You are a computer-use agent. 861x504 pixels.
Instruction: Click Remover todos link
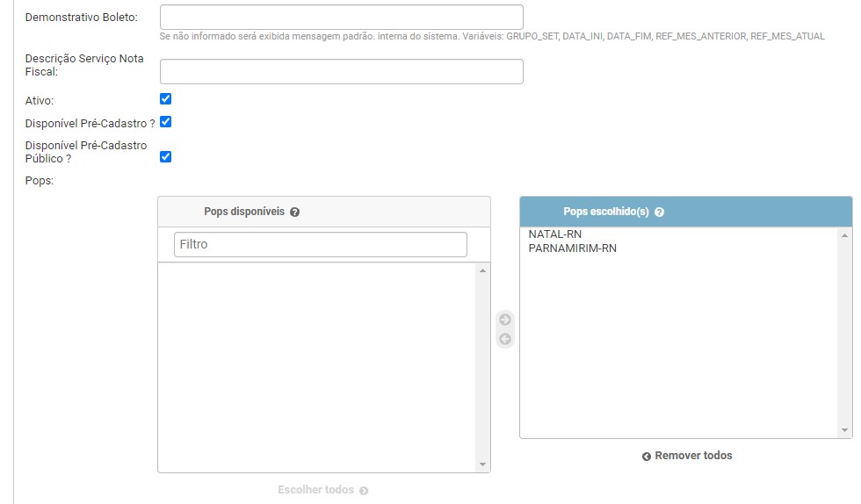coord(693,456)
